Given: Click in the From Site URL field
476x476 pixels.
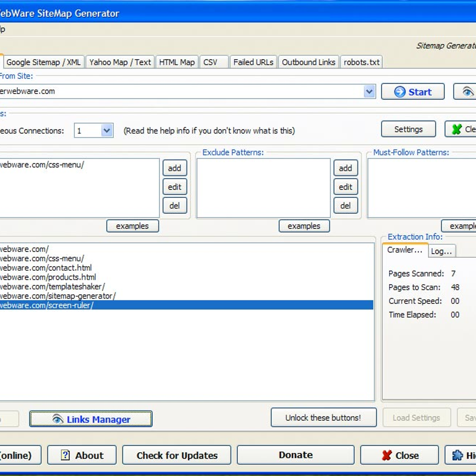Looking at the screenshot, I should coord(181,91).
